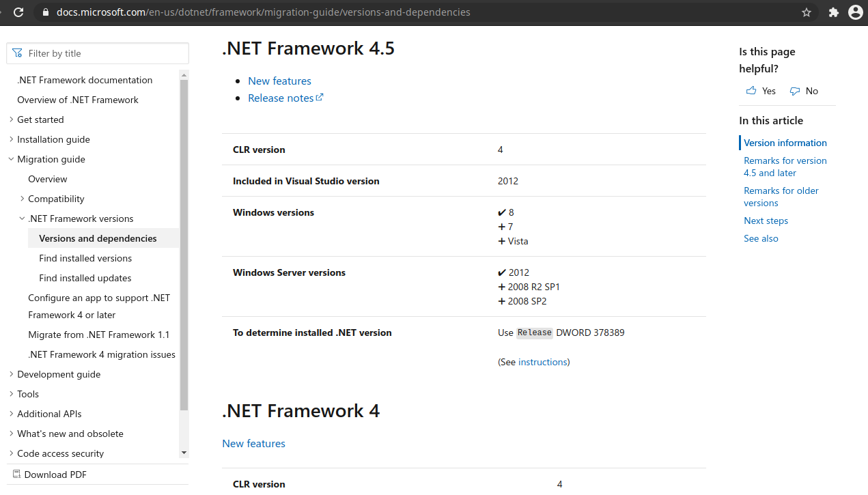Click the thumbs-down No feedback icon
Viewport: 868px width, 495px height.
(795, 91)
